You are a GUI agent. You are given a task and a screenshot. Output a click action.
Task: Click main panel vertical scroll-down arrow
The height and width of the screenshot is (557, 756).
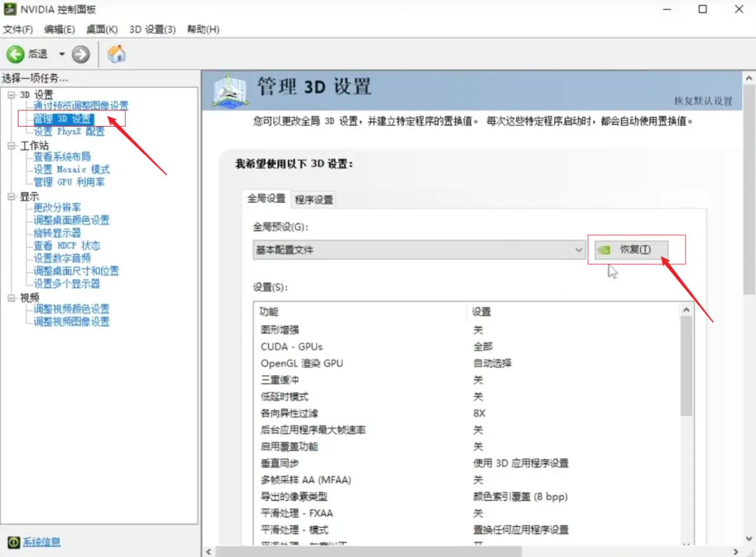749,539
